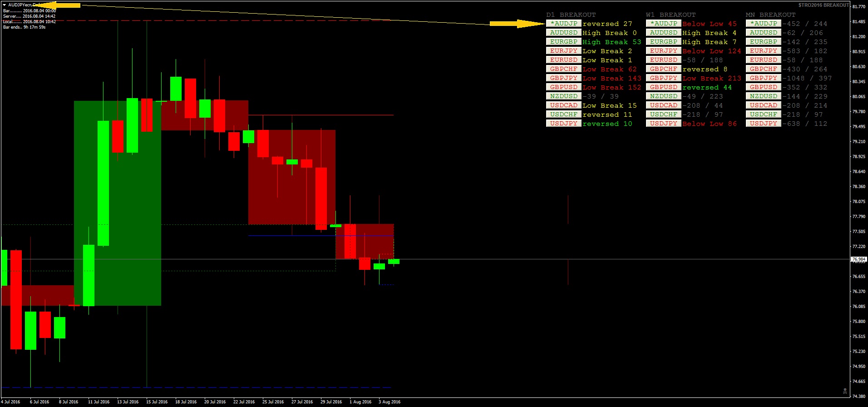
Task: Click USDCHF button in W1 Breakout column
Action: pos(663,114)
